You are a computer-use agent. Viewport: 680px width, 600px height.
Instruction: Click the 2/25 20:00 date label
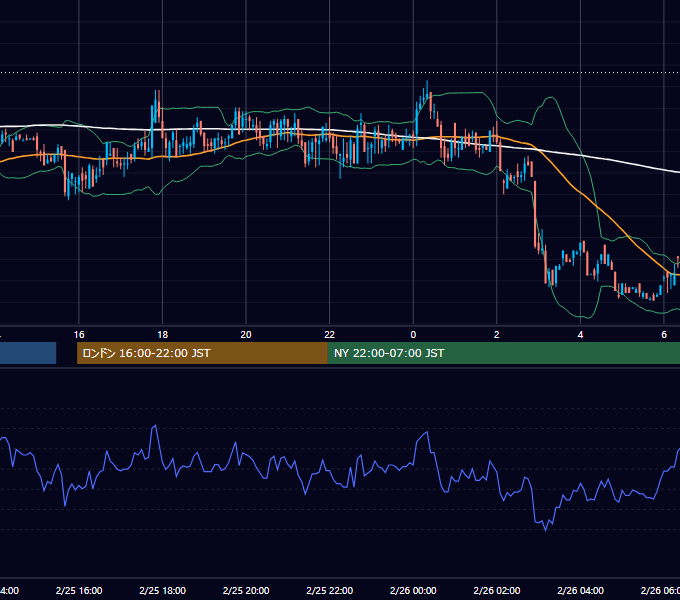coord(246,590)
